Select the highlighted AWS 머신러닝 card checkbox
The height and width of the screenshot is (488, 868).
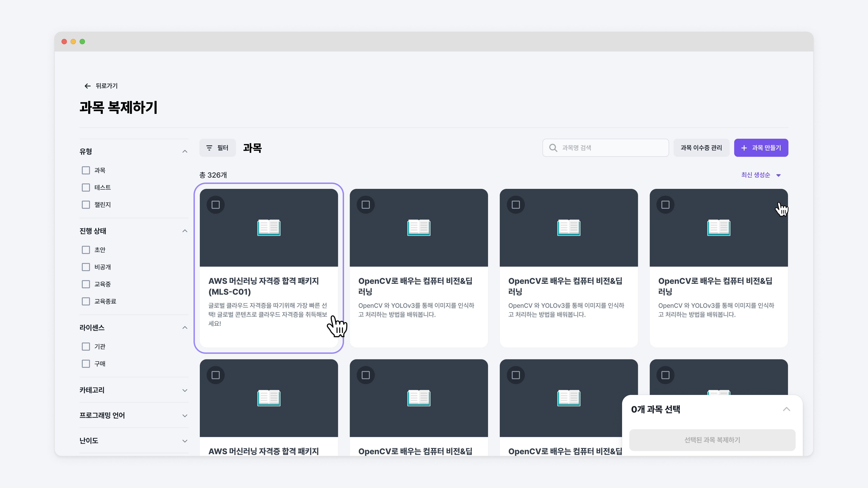(x=216, y=205)
